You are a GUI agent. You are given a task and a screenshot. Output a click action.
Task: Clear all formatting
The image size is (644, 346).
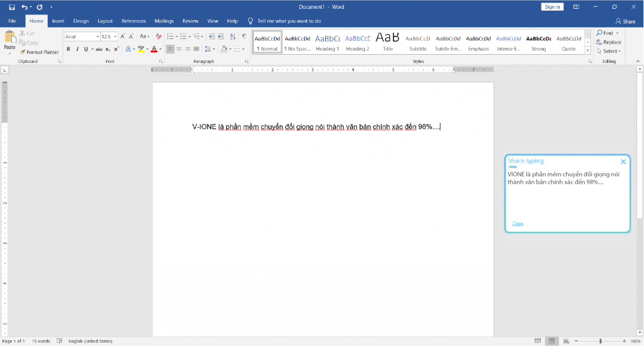158,36
